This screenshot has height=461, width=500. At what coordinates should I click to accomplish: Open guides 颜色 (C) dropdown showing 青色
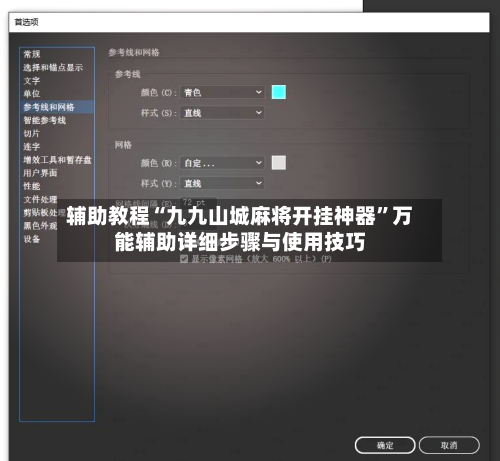222,92
